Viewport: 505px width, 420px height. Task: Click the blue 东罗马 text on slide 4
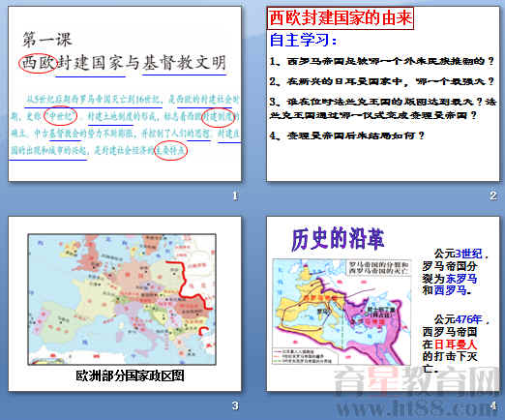pyautogui.click(x=461, y=279)
